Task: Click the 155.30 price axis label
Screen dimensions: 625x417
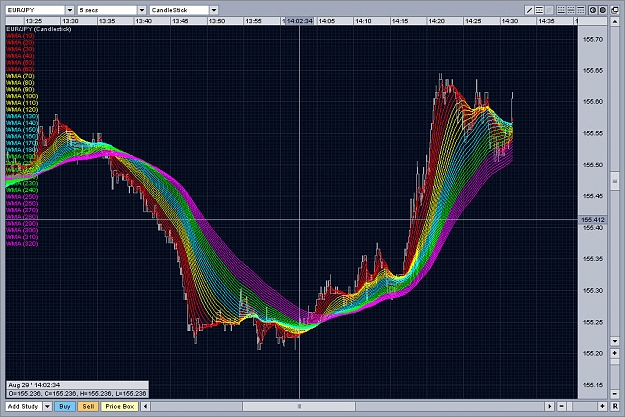Action: point(593,291)
